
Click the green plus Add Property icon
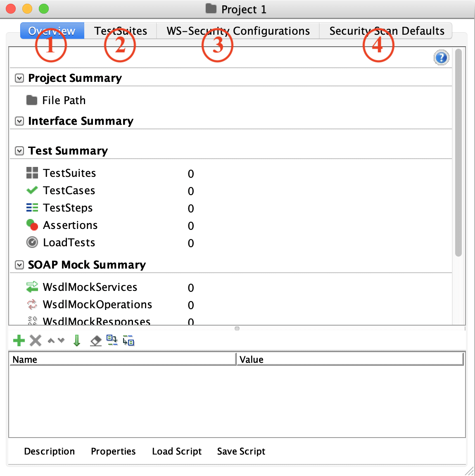(x=19, y=340)
